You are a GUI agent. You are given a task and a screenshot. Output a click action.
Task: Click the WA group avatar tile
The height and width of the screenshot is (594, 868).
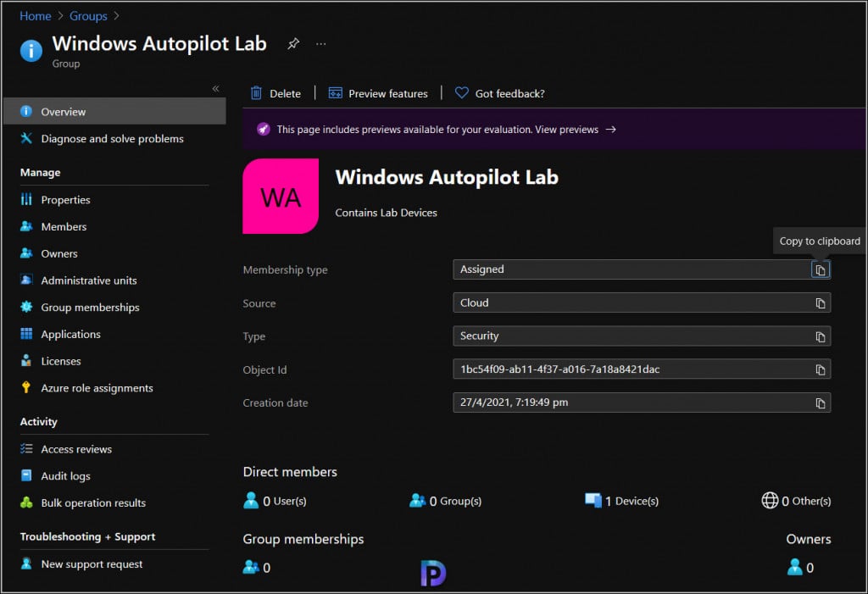[281, 196]
